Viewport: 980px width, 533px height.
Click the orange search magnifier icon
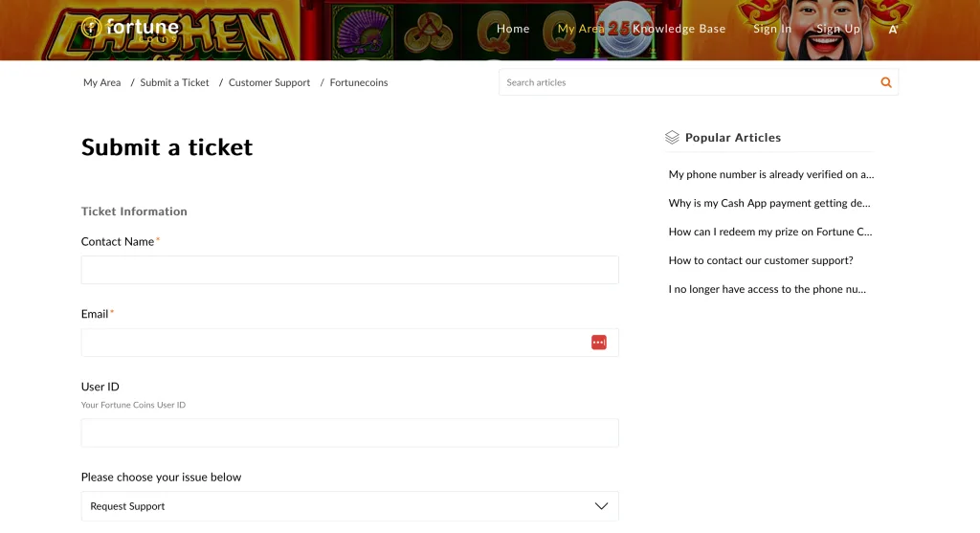[886, 82]
